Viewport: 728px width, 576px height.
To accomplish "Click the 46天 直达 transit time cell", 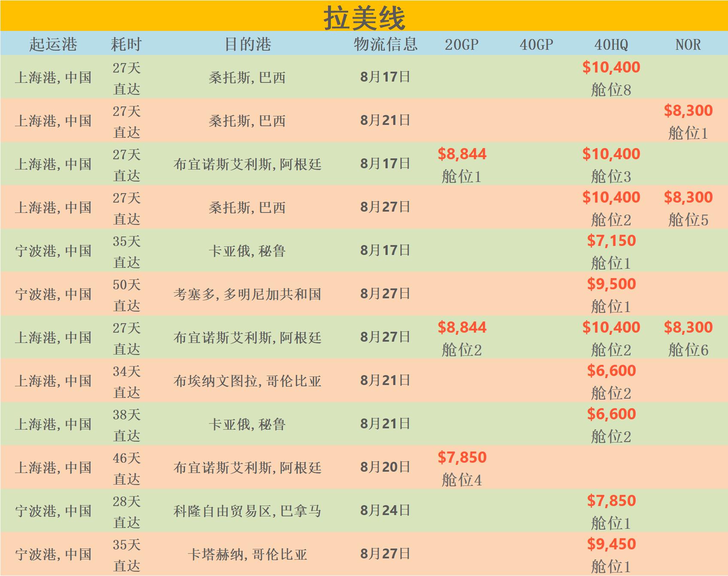I will [127, 468].
